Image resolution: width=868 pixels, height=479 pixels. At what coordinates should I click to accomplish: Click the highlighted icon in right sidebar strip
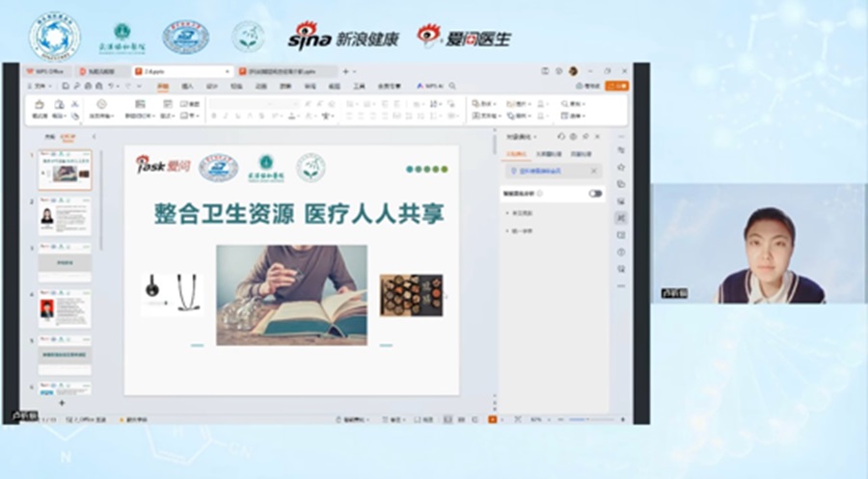tap(620, 218)
